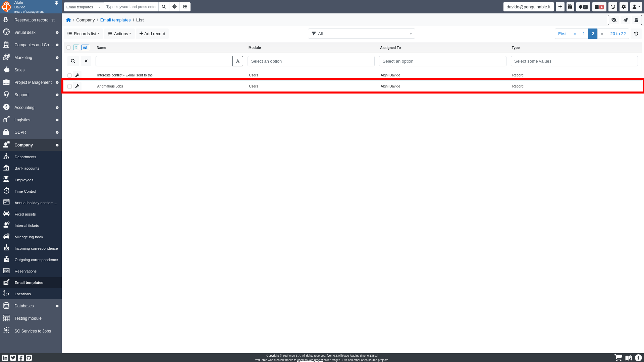The height and width of the screenshot is (362, 644).
Task: Go to page 1 in pagination
Action: (584, 34)
